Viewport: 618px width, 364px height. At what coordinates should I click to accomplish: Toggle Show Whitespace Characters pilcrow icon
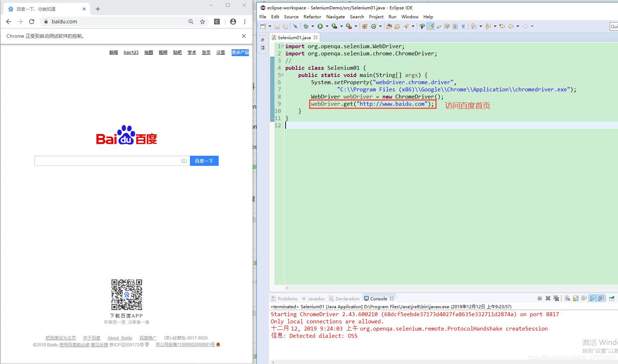(x=463, y=26)
